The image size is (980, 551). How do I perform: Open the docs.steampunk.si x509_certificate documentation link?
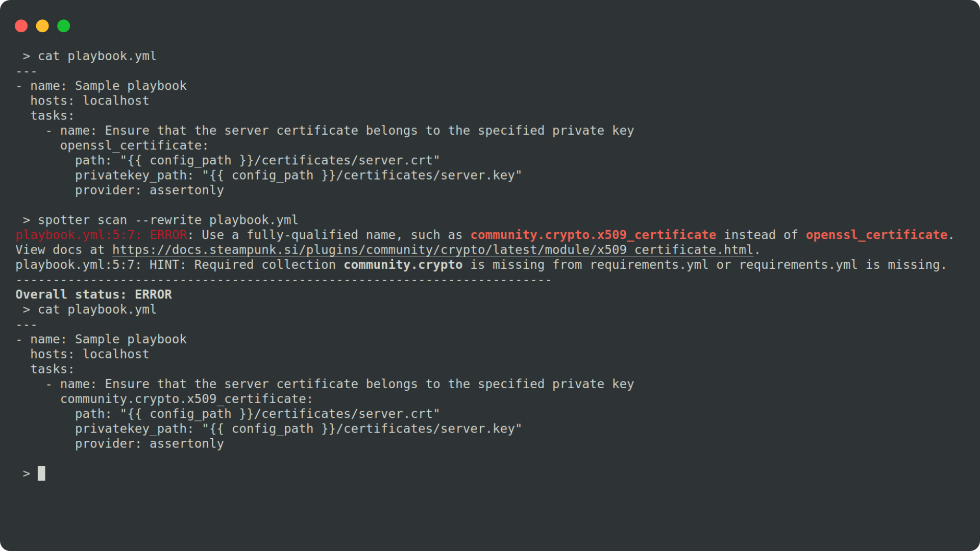[x=432, y=250]
